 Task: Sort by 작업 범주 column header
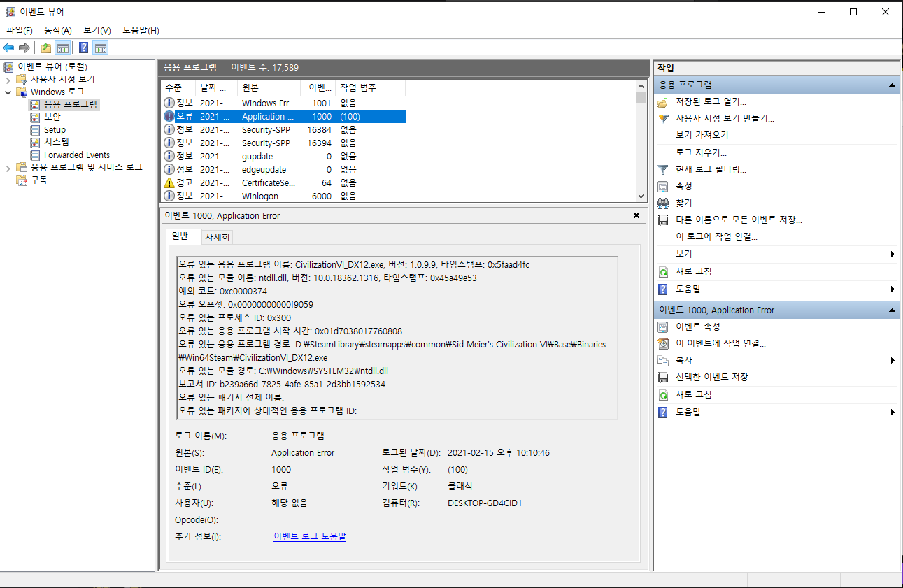click(370, 88)
